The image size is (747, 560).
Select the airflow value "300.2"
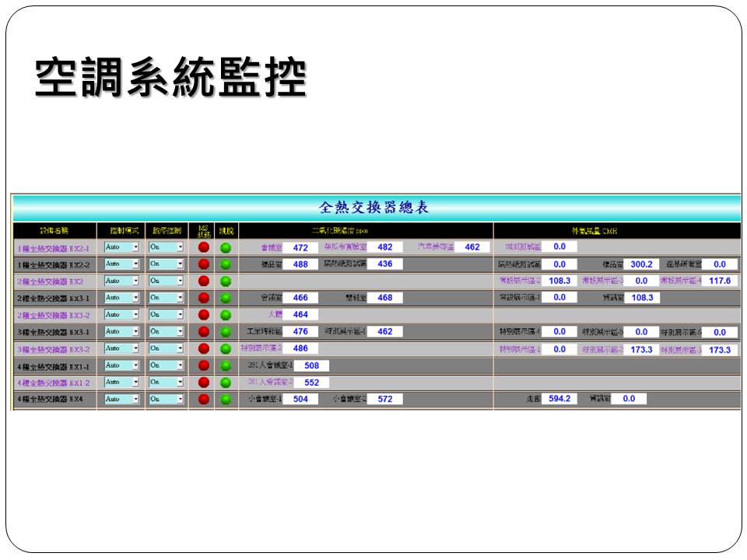(x=642, y=264)
